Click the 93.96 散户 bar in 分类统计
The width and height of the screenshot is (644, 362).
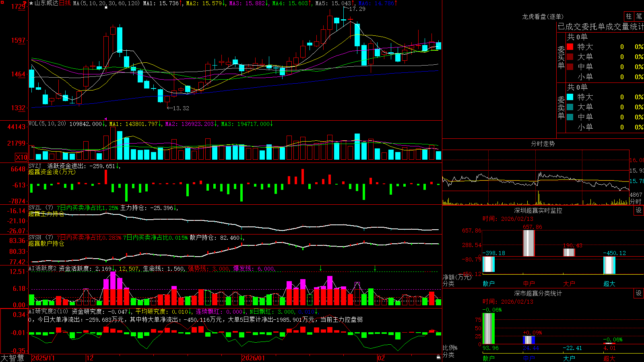489,329
